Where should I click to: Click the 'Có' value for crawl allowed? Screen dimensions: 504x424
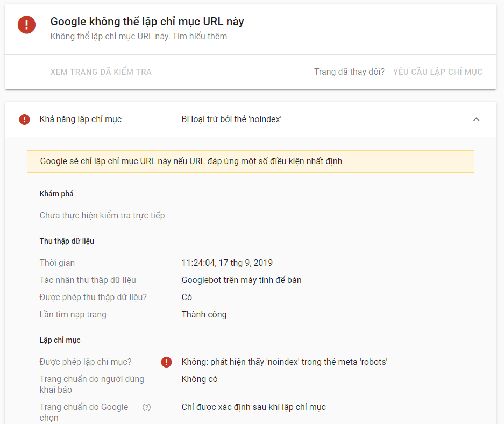click(187, 298)
